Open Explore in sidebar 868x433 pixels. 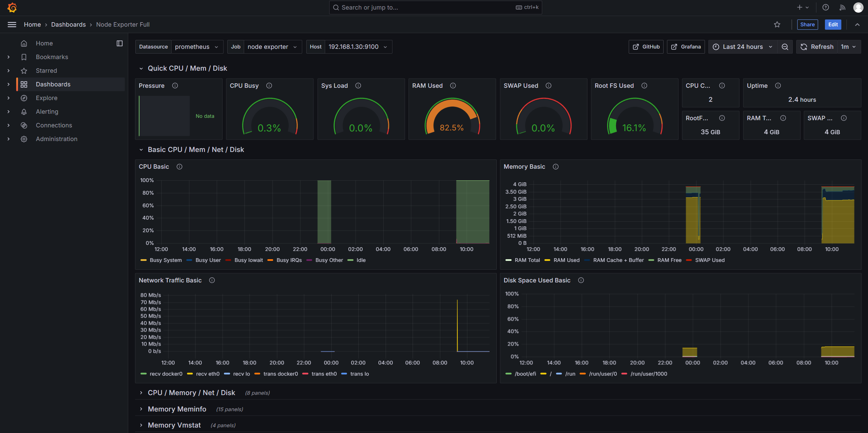point(46,98)
